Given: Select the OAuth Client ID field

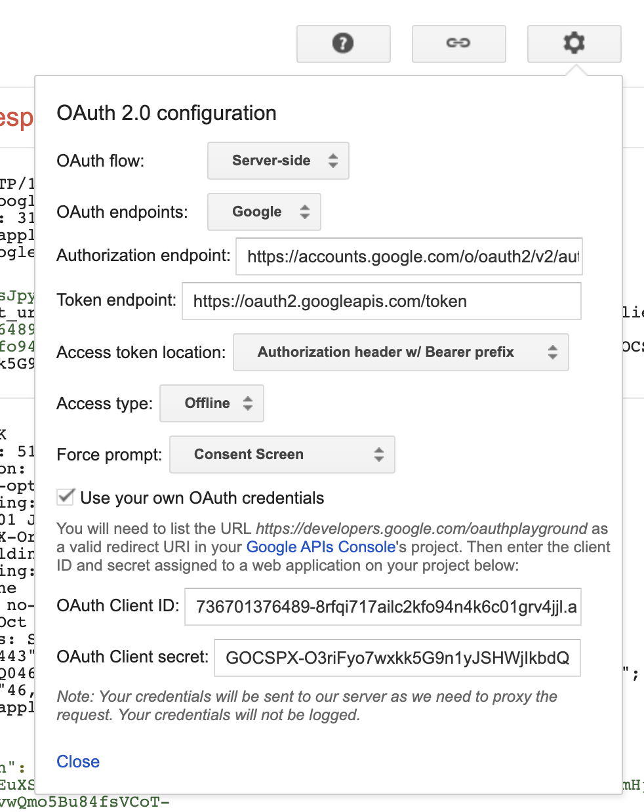Looking at the screenshot, I should pos(383,607).
